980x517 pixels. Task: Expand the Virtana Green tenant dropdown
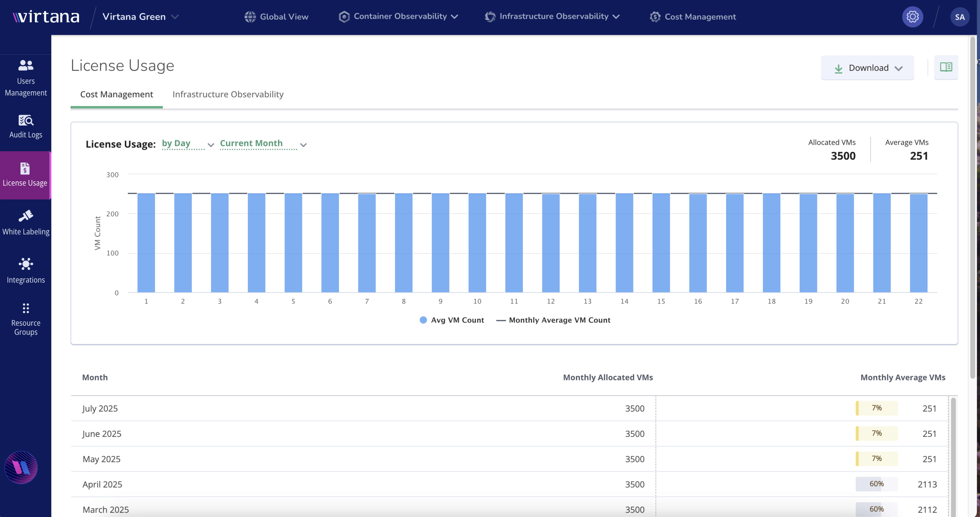click(141, 17)
